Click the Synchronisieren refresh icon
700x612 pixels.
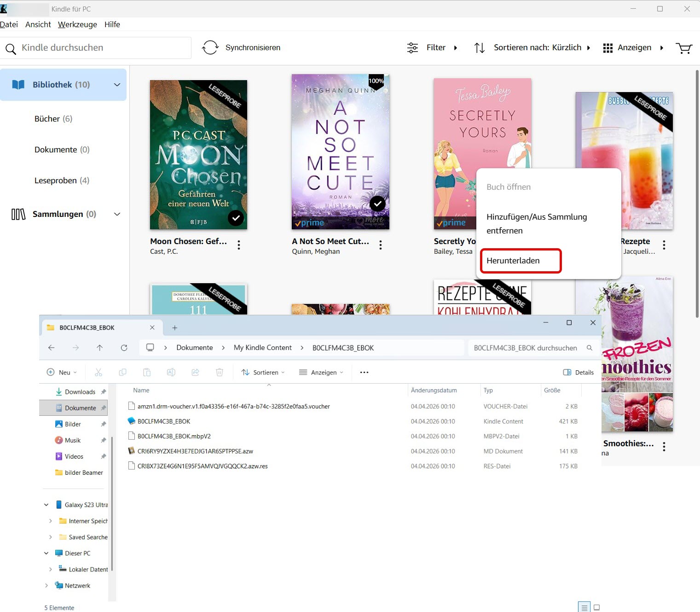tap(210, 47)
